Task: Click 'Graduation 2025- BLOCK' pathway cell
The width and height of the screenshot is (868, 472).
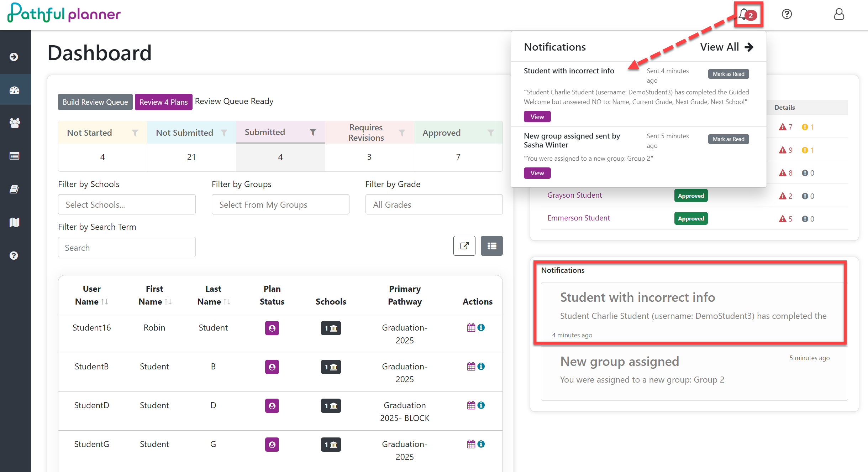Action: [x=405, y=412]
